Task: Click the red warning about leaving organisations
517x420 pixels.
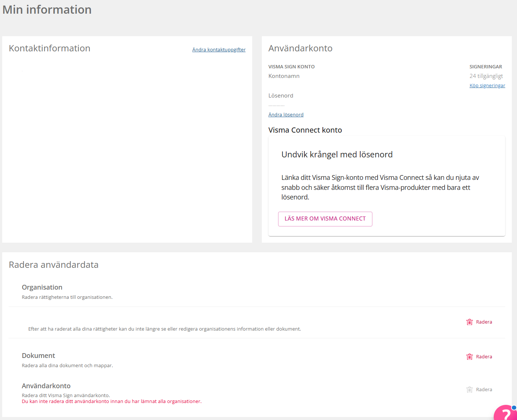Action: pyautogui.click(x=112, y=402)
